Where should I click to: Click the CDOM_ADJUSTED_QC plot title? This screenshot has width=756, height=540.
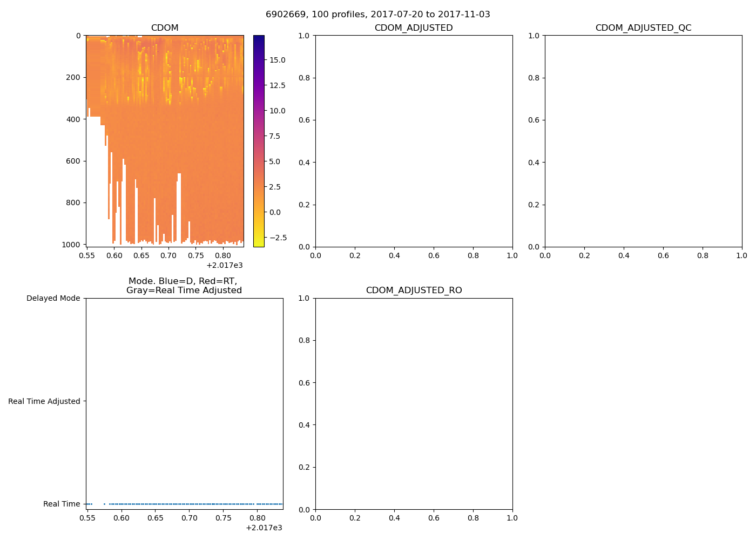tap(643, 28)
